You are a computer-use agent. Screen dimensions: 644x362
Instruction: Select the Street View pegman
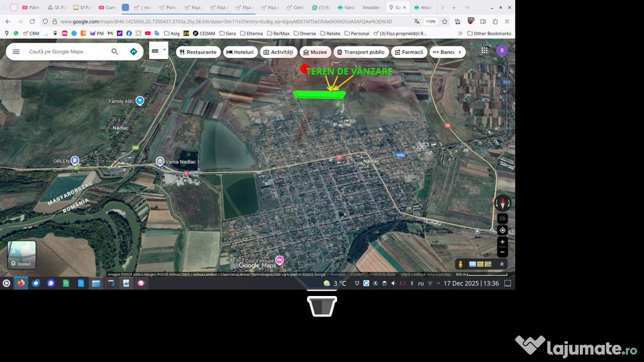coord(460,264)
